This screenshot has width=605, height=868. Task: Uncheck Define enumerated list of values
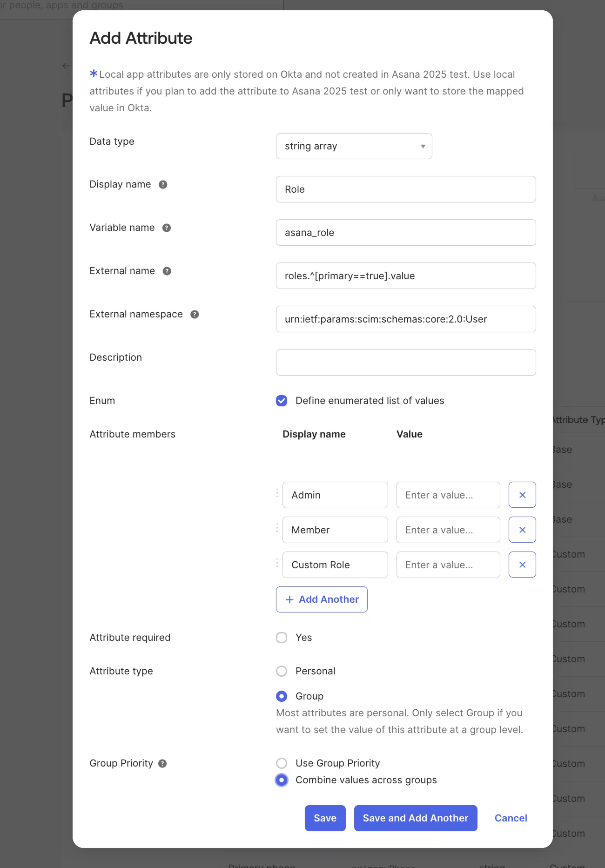pyautogui.click(x=282, y=401)
